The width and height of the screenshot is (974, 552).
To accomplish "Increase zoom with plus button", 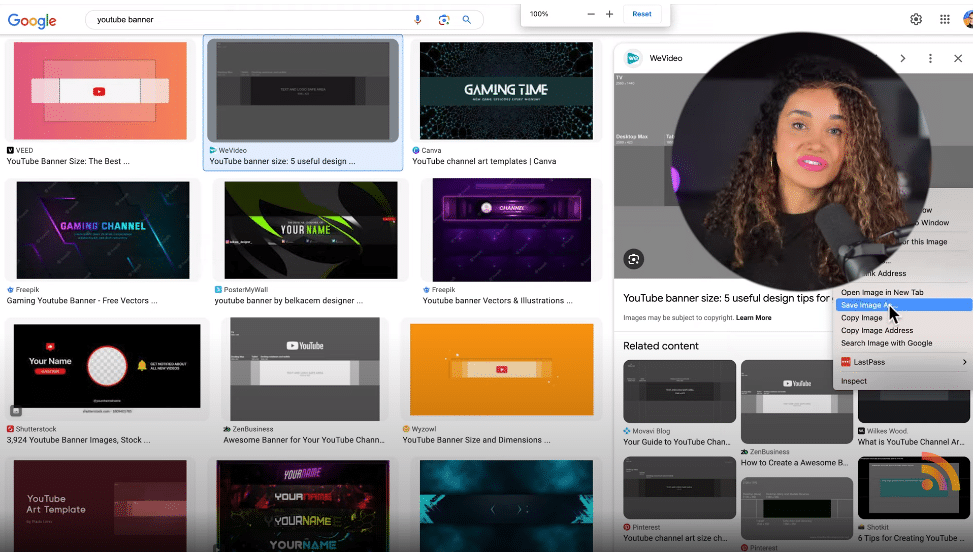I will point(609,14).
